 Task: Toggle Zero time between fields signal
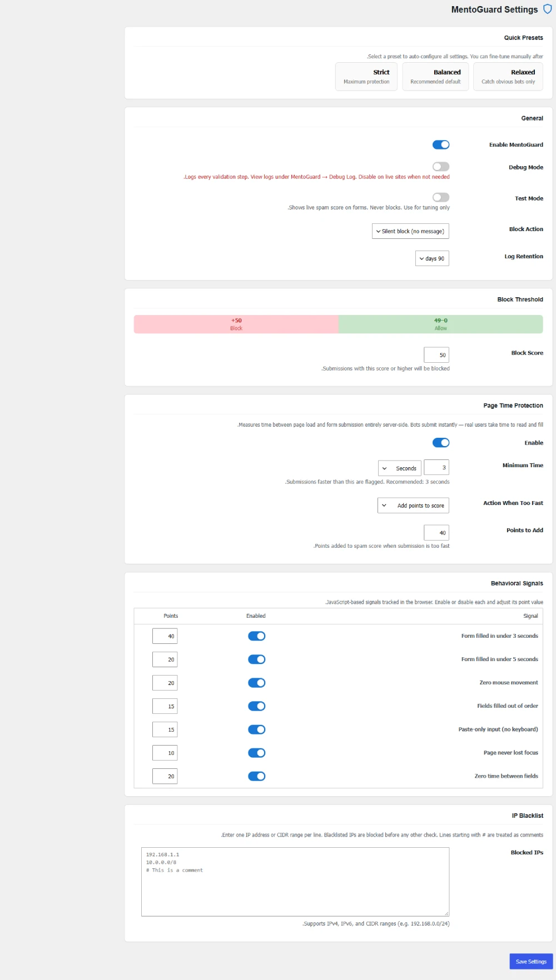[257, 776]
